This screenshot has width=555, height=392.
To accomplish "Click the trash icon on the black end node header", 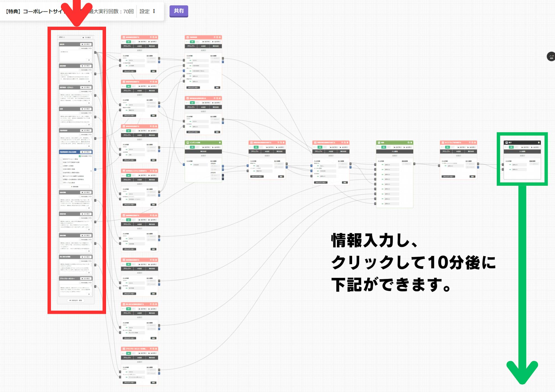I will 539,143.
